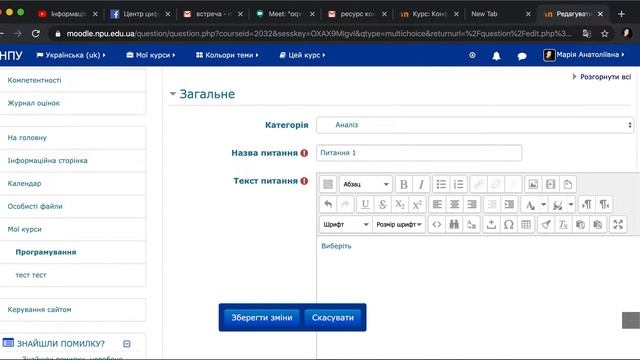The image size is (640, 360).
Task: Toggle fullscreen editor mode
Action: [x=618, y=224]
